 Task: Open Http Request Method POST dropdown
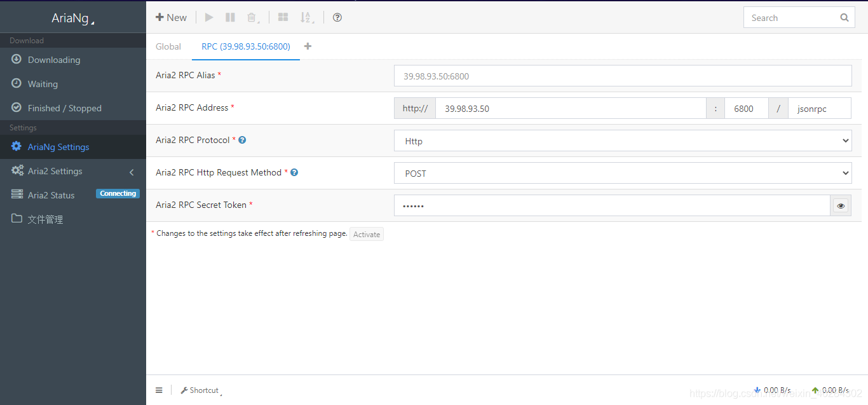pos(622,174)
